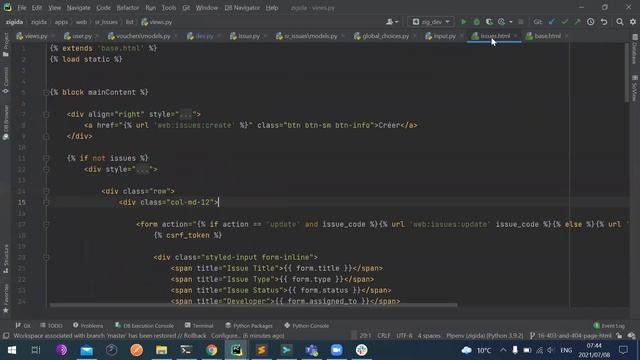Click the Windows Start button

coord(12,350)
